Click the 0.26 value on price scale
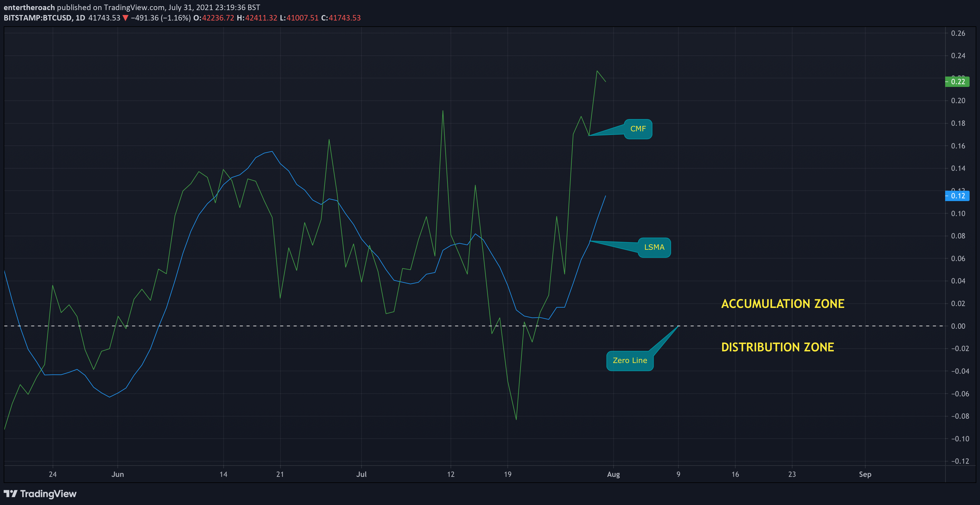This screenshot has height=505, width=980. click(x=958, y=33)
